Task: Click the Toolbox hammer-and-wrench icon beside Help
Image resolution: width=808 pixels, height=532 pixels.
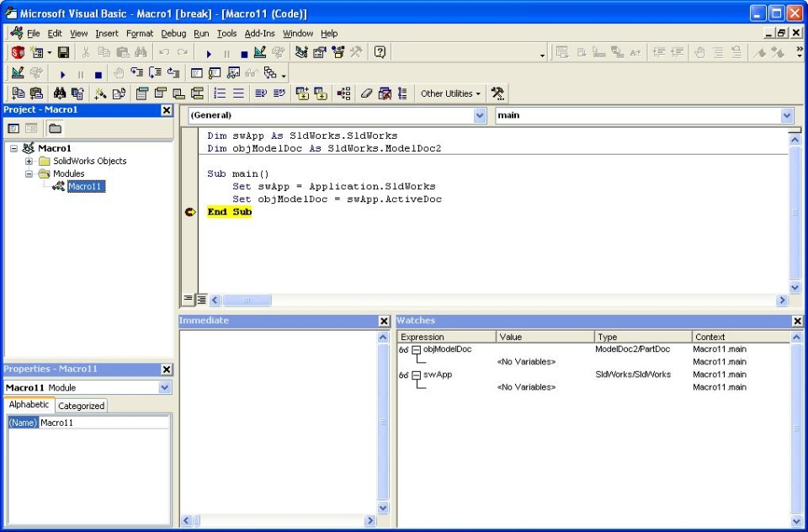Action: point(356,52)
